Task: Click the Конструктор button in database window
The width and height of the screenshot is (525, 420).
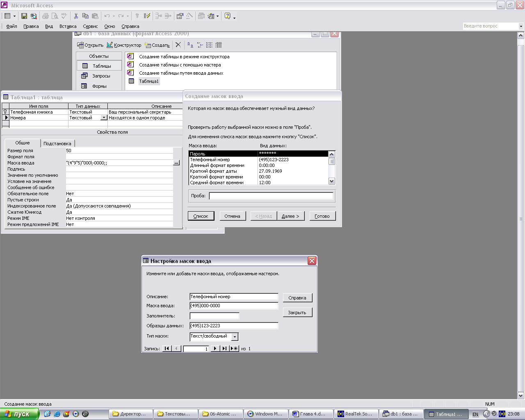Action: click(x=124, y=45)
